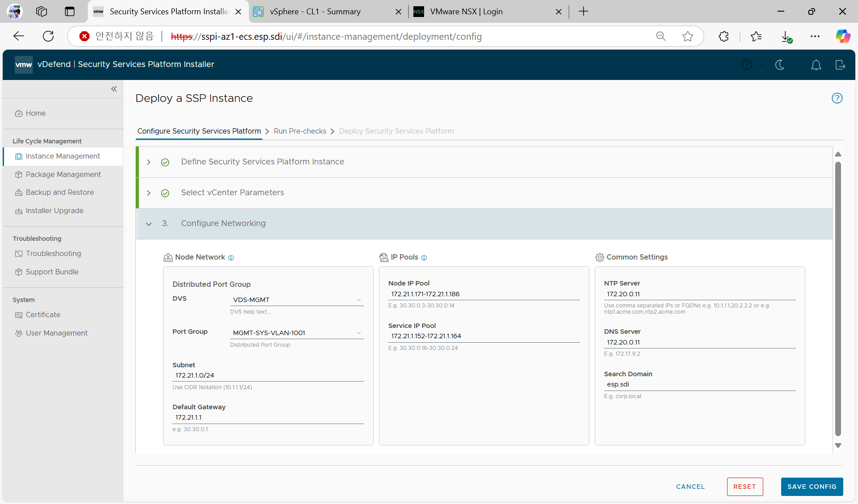Open tab actions menu icon
Screen dimensions: 858x504
coord(70,12)
